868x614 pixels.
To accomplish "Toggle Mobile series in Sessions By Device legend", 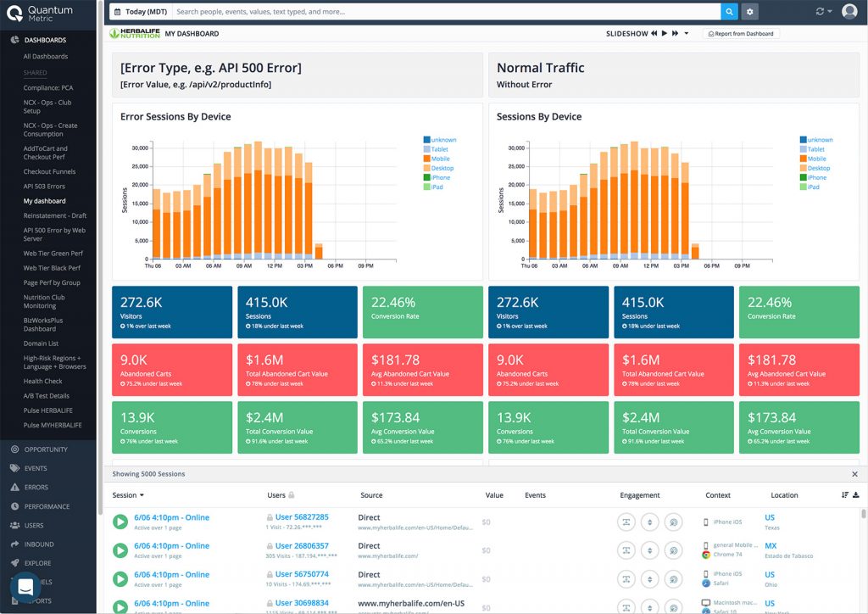I will tap(813, 159).
